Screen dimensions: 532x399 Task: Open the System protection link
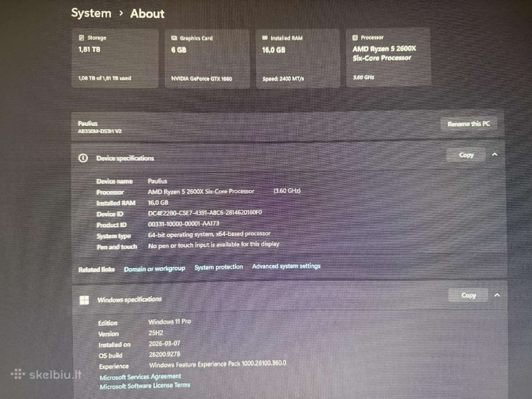(x=219, y=267)
